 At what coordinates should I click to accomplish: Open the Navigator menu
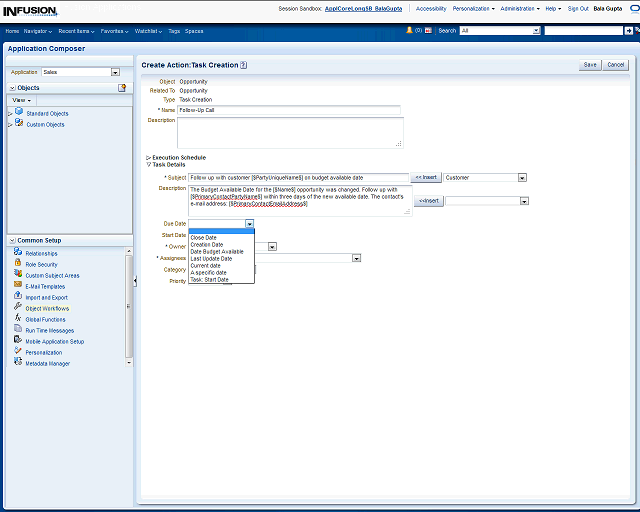tap(38, 31)
